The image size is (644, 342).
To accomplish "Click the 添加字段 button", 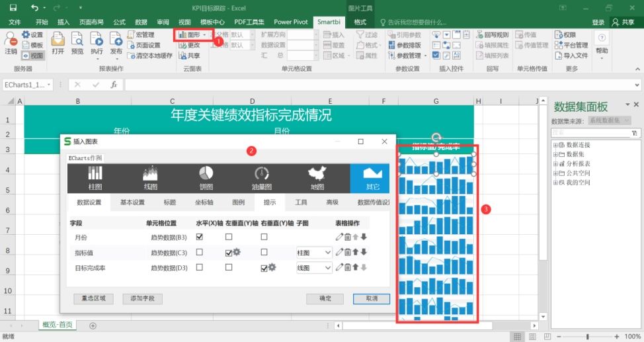I will click(x=143, y=298).
